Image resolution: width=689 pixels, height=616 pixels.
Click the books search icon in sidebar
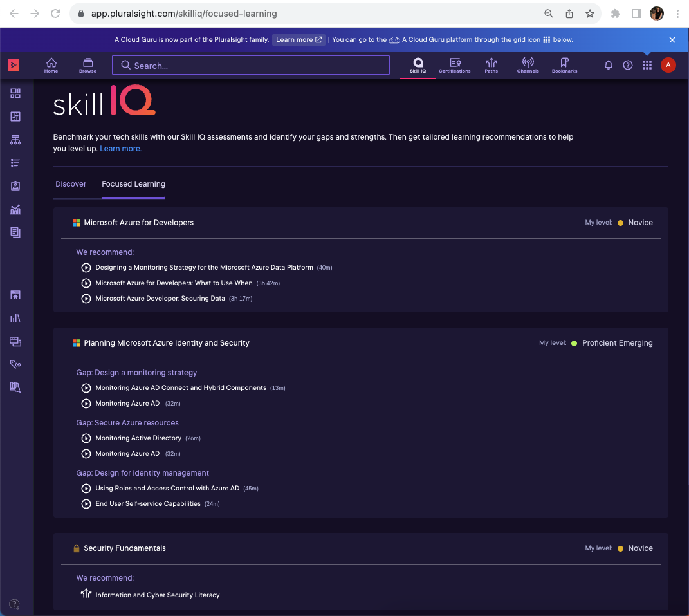click(x=15, y=387)
